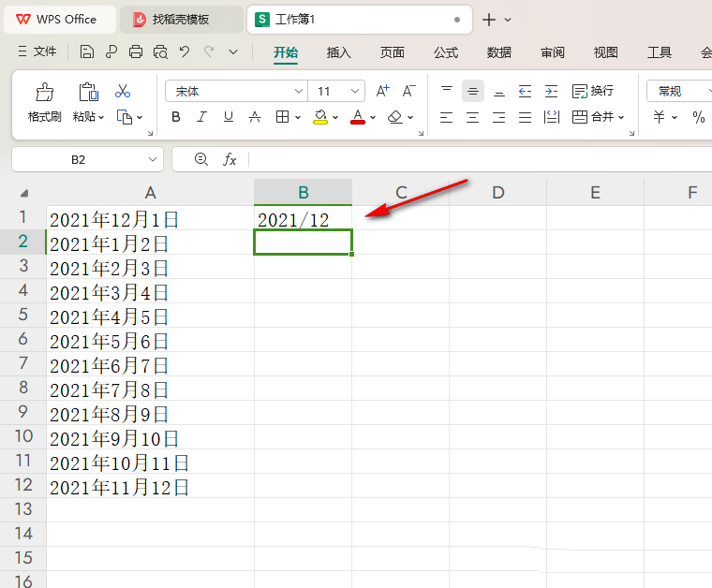Decrease indent icon
Image resolution: width=712 pixels, height=588 pixels.
coord(525,91)
